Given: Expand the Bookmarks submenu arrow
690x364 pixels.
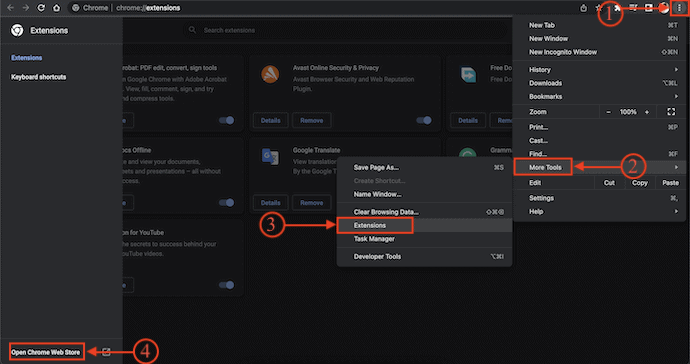Looking at the screenshot, I should pyautogui.click(x=676, y=96).
